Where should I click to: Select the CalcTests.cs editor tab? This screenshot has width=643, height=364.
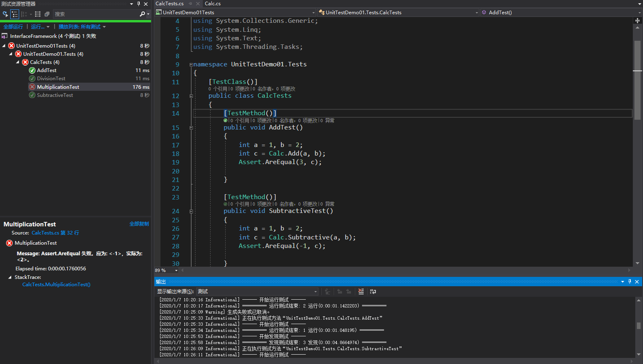(169, 4)
